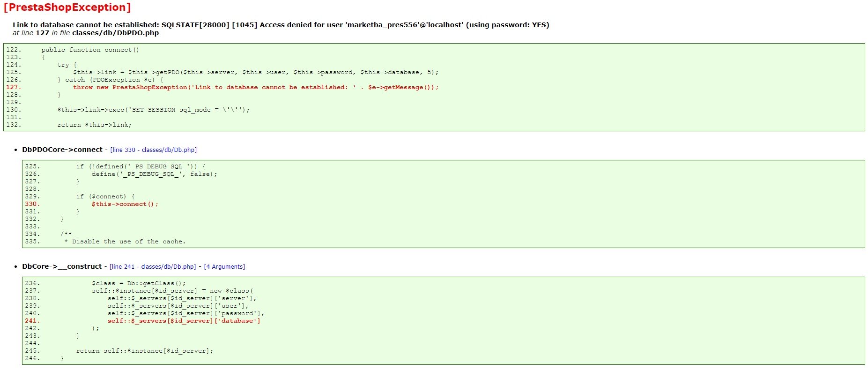
Task: Click line 326 define _PS_DEBUG_SQL_ code
Action: tap(155, 174)
